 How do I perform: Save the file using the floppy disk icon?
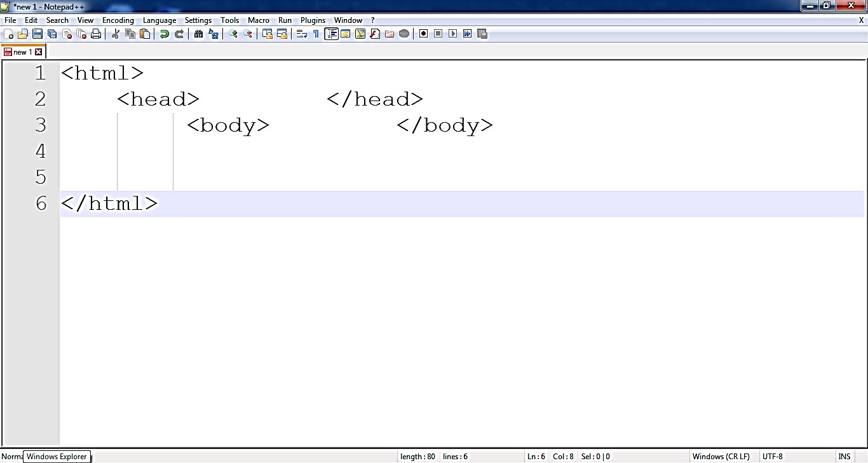point(37,34)
